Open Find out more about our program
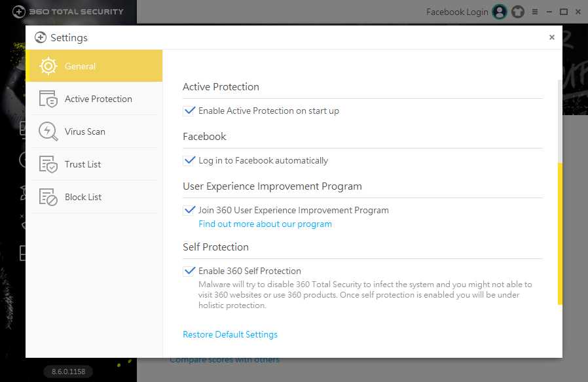Image resolution: width=588 pixels, height=382 pixels. pyautogui.click(x=265, y=224)
